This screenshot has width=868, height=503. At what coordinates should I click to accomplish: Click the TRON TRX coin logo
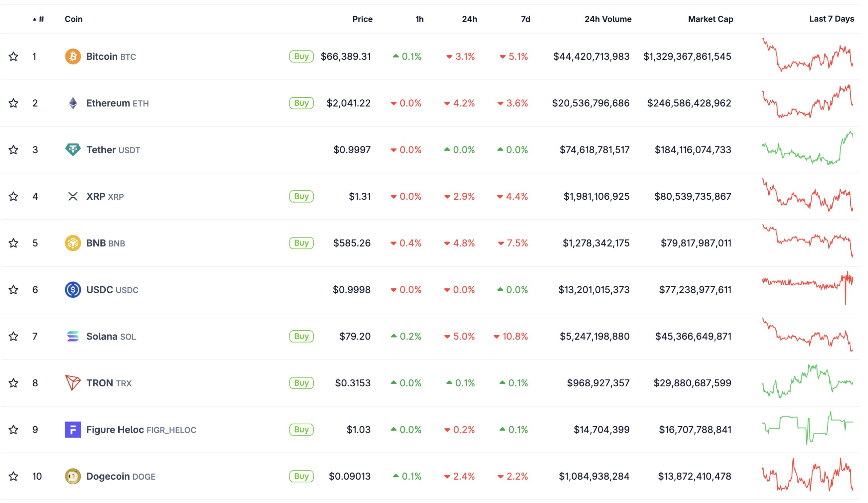[x=73, y=383]
